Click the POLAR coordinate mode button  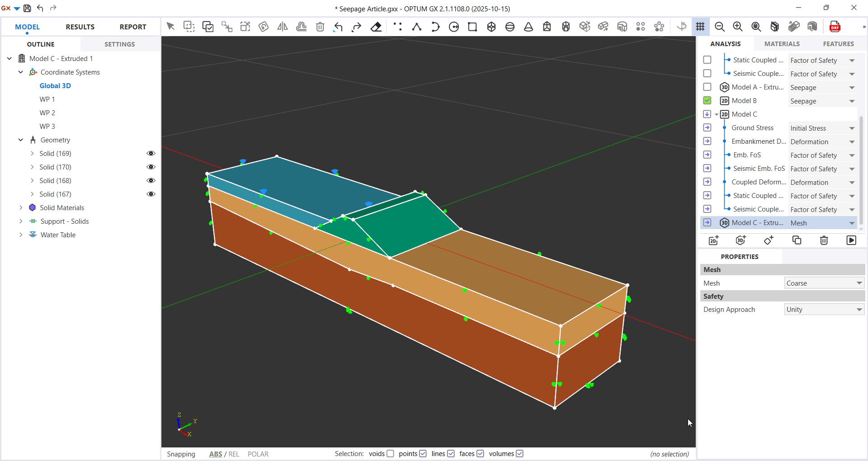pos(258,454)
